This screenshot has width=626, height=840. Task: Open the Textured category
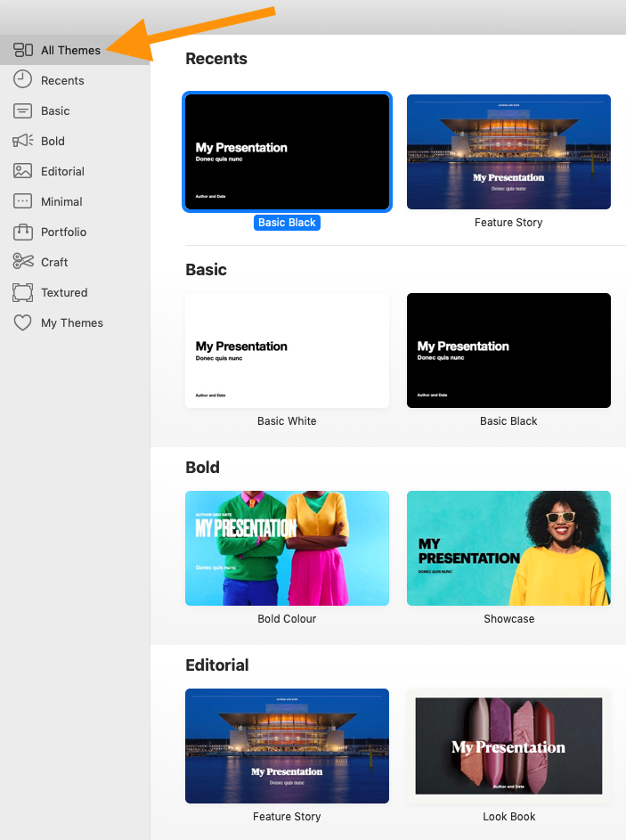tap(64, 292)
